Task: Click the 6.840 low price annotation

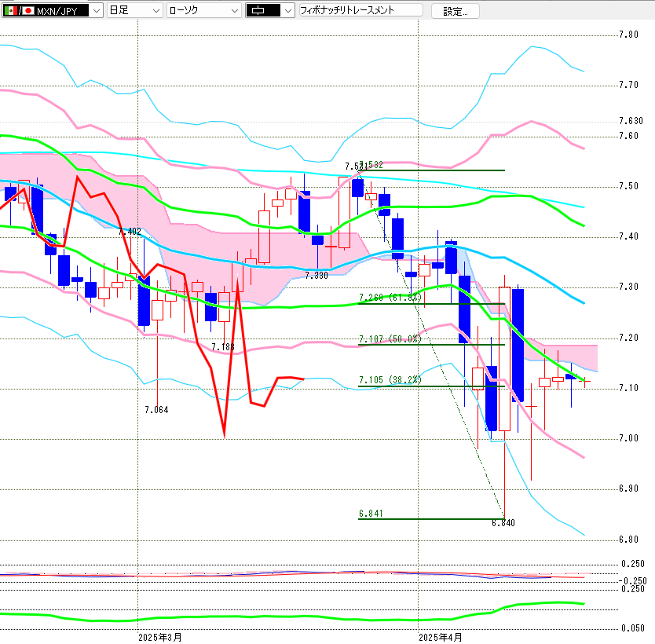Action: (503, 523)
